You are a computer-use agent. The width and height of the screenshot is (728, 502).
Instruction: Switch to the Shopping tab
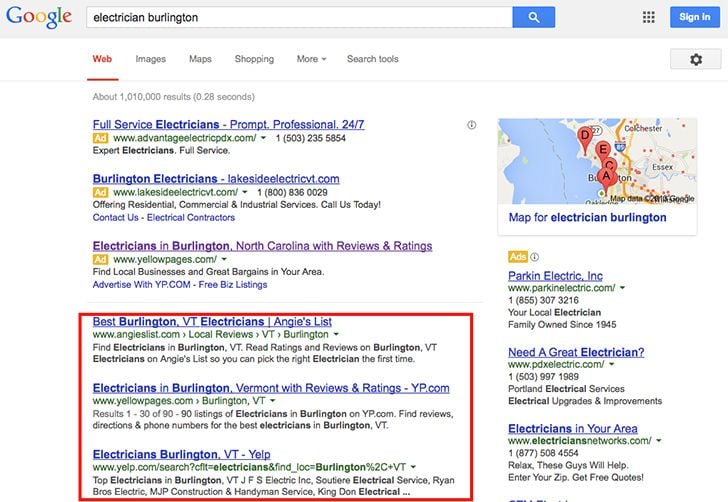[254, 59]
